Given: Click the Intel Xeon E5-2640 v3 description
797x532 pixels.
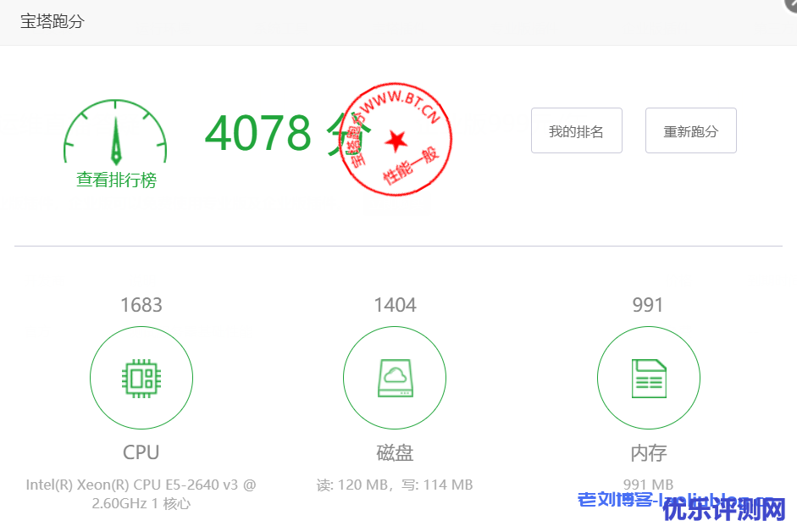Looking at the screenshot, I should (141, 494).
